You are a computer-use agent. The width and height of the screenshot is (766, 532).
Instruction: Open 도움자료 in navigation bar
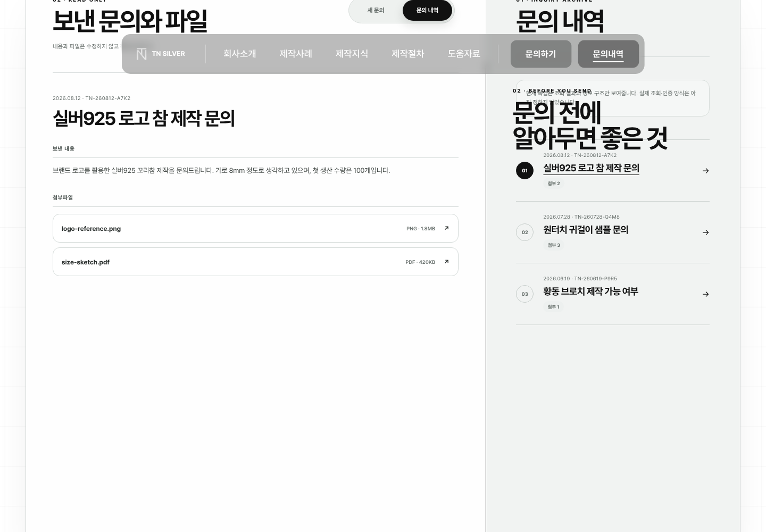point(464,54)
